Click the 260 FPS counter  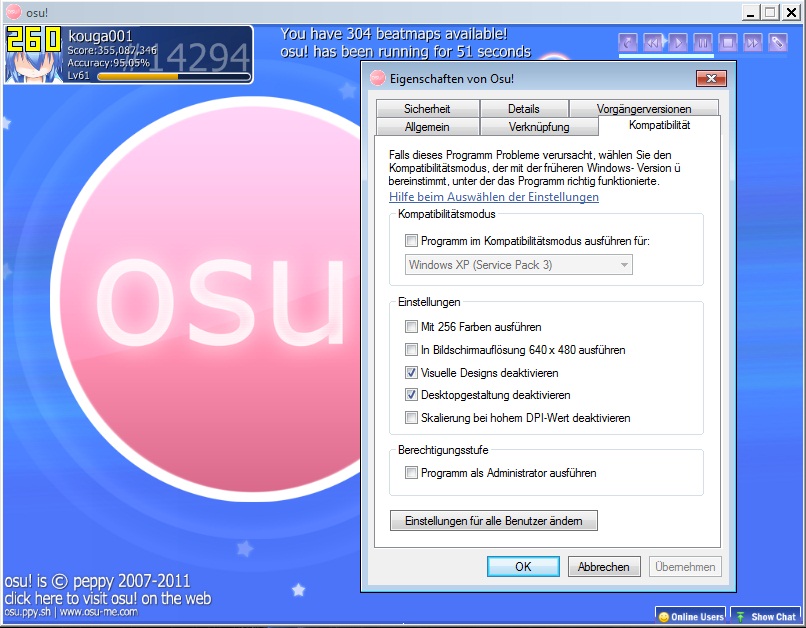[34, 39]
